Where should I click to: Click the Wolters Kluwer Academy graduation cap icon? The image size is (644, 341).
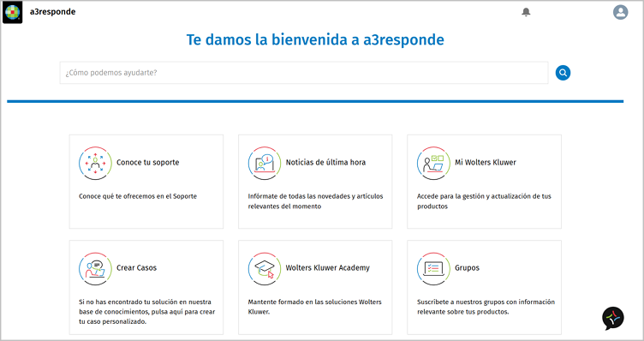coord(265,269)
